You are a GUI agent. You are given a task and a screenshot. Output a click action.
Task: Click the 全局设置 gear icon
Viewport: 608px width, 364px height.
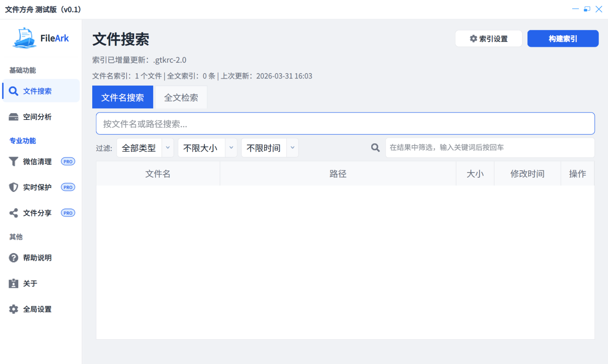13,309
